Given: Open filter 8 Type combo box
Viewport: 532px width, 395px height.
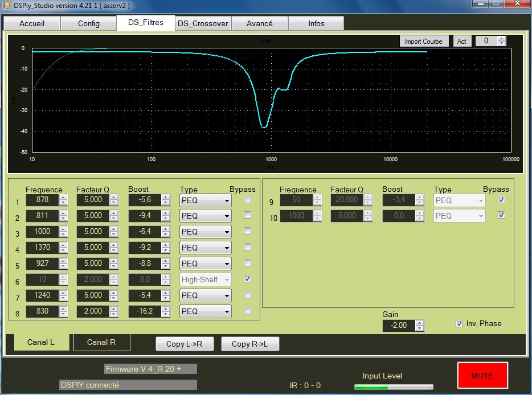Looking at the screenshot, I should pyautogui.click(x=205, y=311).
